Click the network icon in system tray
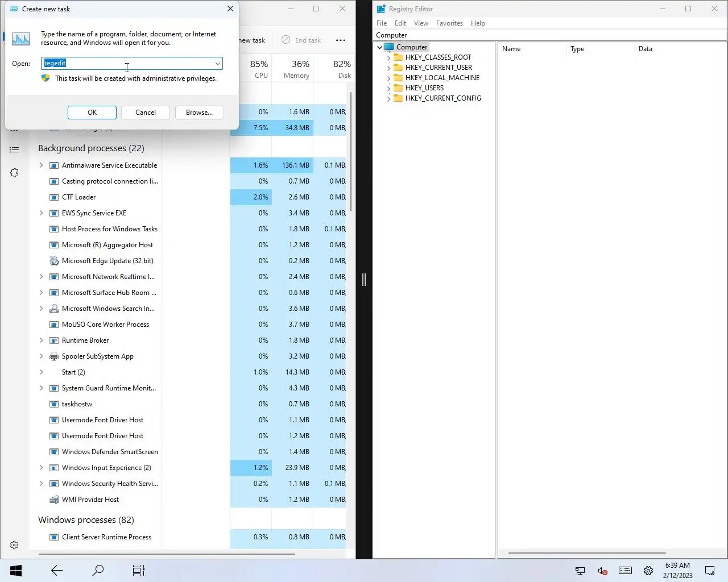Image resolution: width=728 pixels, height=582 pixels. [x=580, y=571]
